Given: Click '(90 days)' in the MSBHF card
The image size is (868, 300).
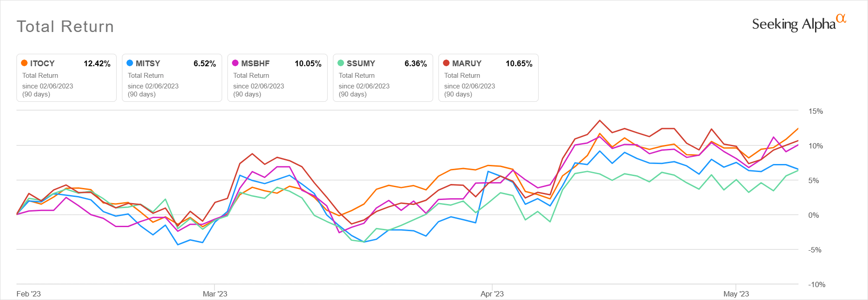Looking at the screenshot, I should 247,94.
